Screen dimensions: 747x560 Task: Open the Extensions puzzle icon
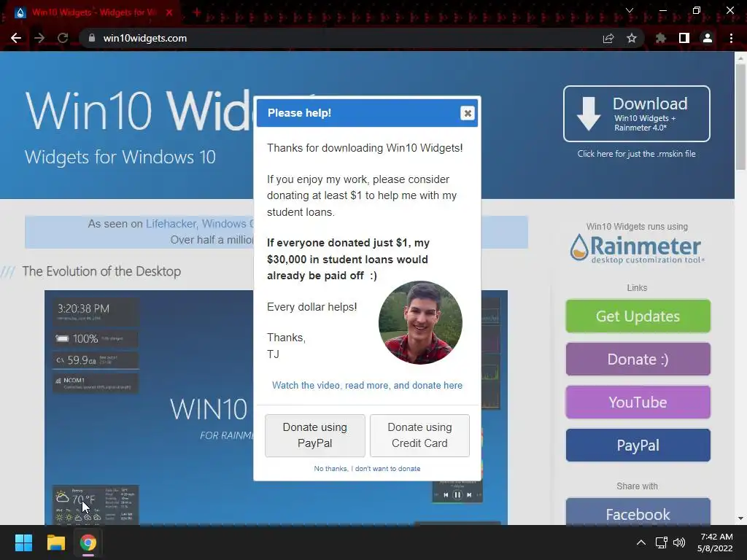[x=661, y=38]
